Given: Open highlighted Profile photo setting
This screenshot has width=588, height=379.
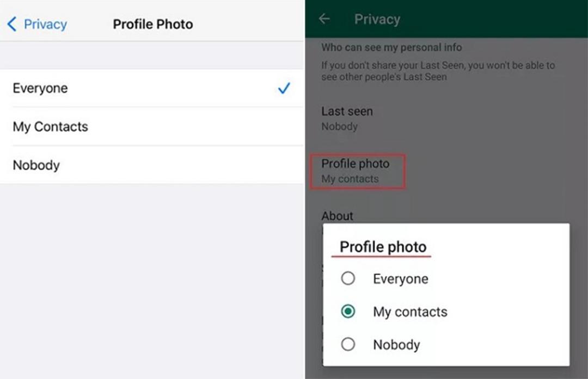Looking at the screenshot, I should point(357,171).
